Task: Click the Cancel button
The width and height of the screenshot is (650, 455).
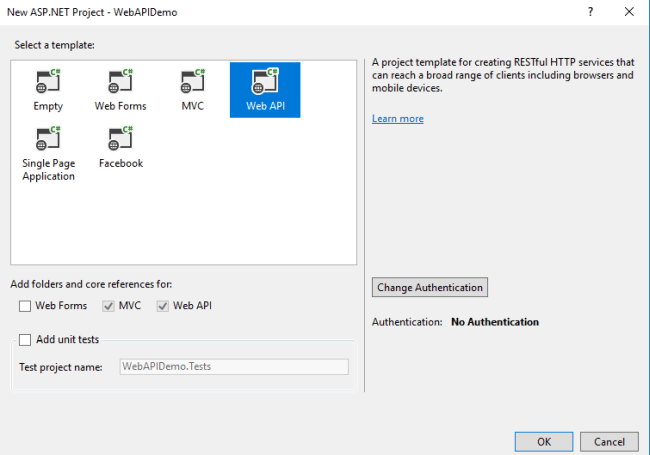Action: [609, 442]
